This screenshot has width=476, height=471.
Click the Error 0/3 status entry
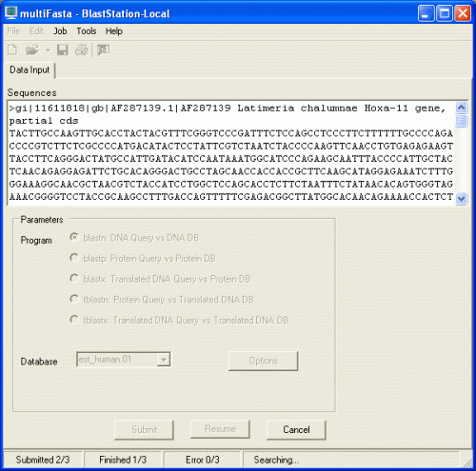tap(203, 460)
